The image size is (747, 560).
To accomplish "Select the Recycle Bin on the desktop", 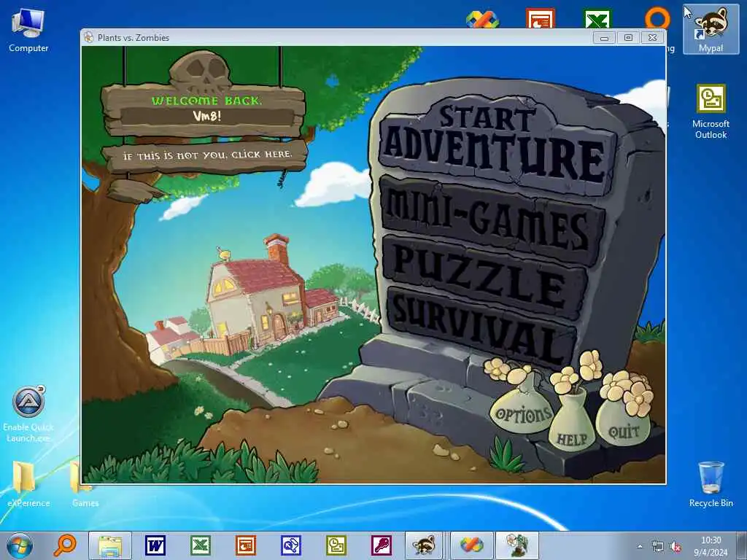I will click(x=711, y=483).
